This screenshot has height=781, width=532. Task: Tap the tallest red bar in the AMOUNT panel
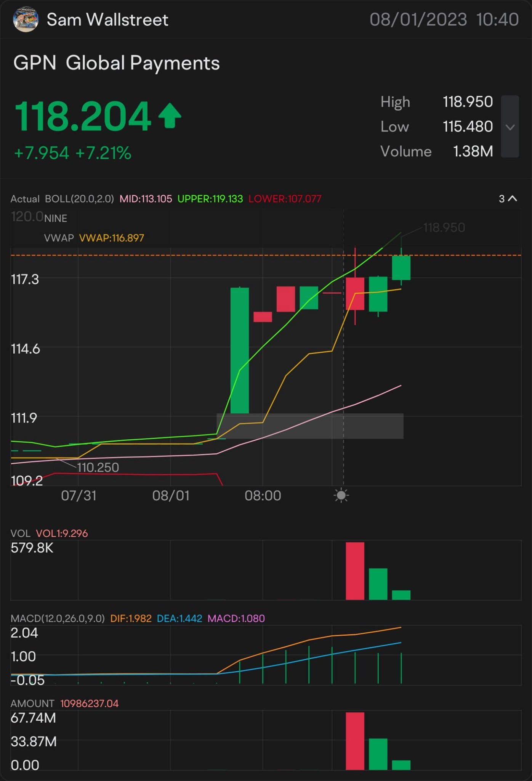point(355,741)
